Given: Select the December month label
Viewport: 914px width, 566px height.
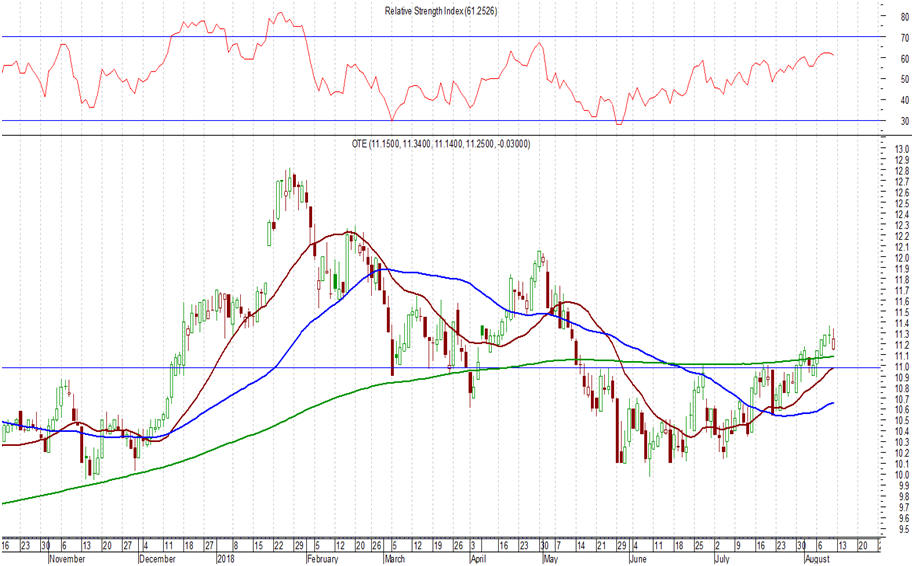Looking at the screenshot, I should pos(157,559).
